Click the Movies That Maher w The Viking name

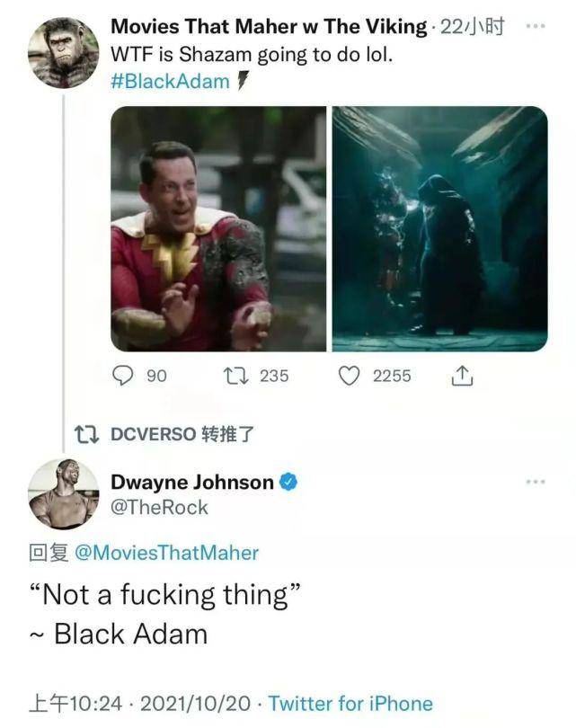pos(268,27)
